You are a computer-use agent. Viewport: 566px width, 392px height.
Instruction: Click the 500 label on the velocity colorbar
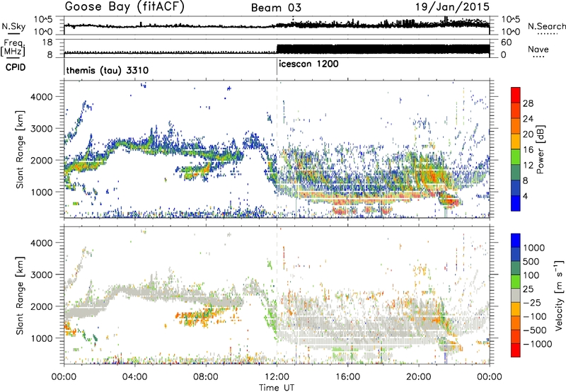[531, 261]
